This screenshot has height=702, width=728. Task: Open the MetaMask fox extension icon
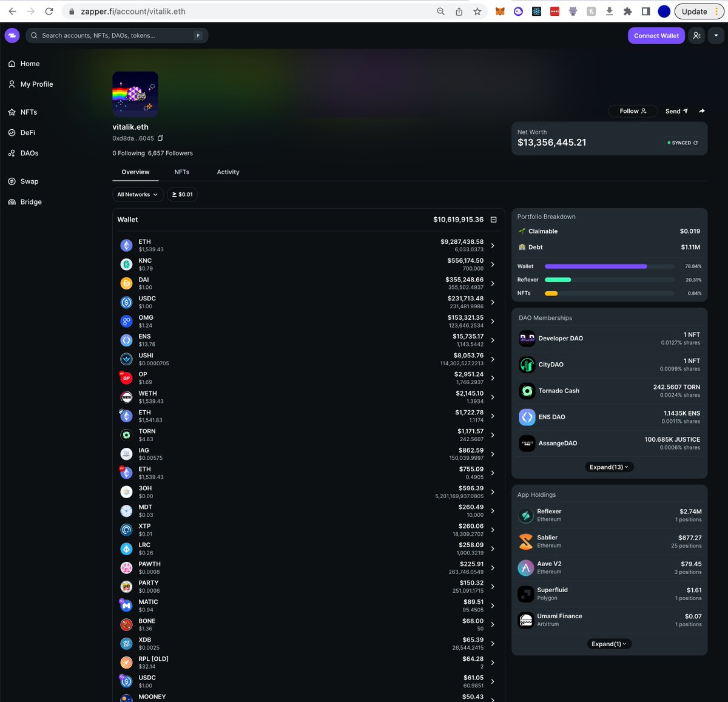[500, 11]
